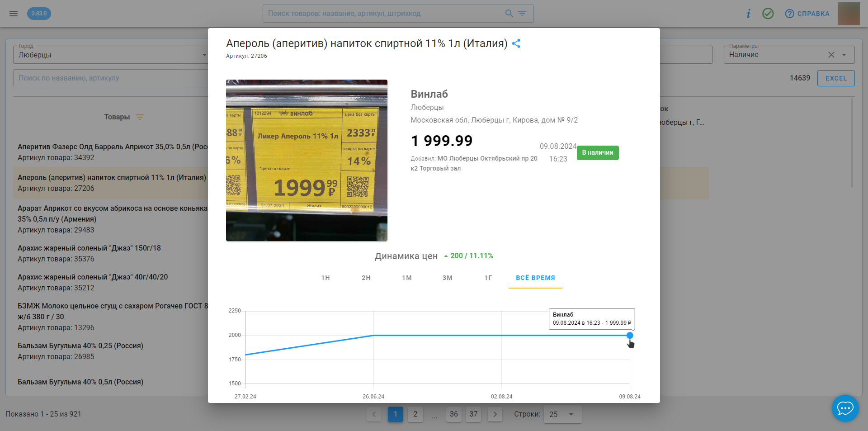Screen dimensions: 868x431
Task: Open the hamburger navigation menu
Action: tap(14, 14)
